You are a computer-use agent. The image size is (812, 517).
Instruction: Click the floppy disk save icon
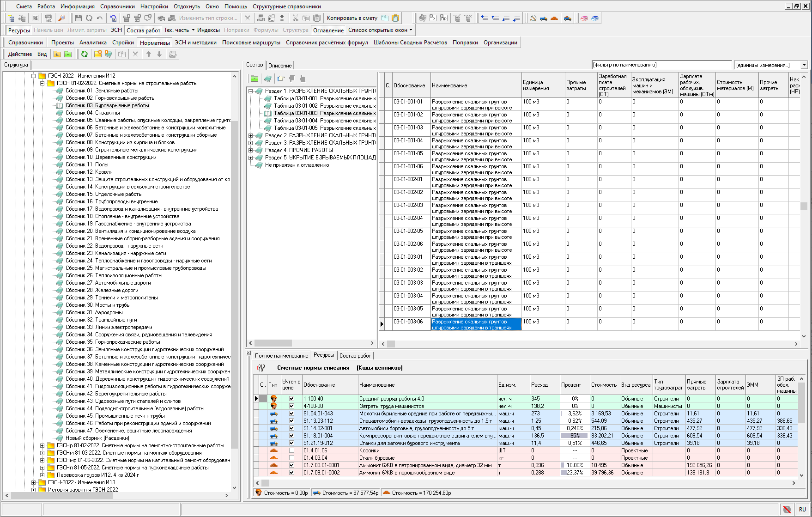point(78,18)
